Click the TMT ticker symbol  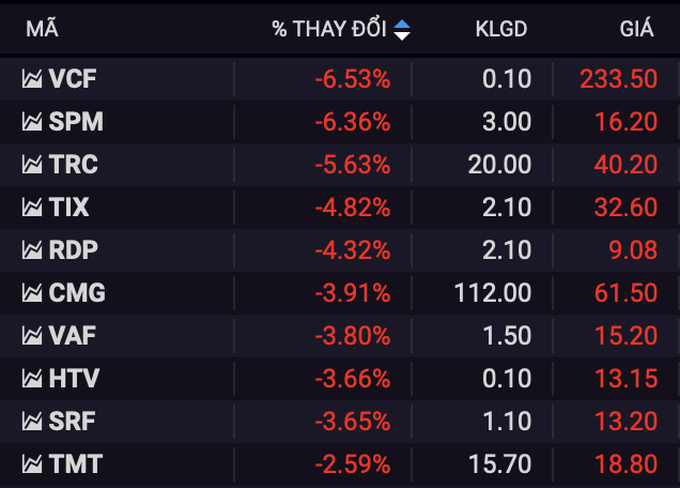75,464
